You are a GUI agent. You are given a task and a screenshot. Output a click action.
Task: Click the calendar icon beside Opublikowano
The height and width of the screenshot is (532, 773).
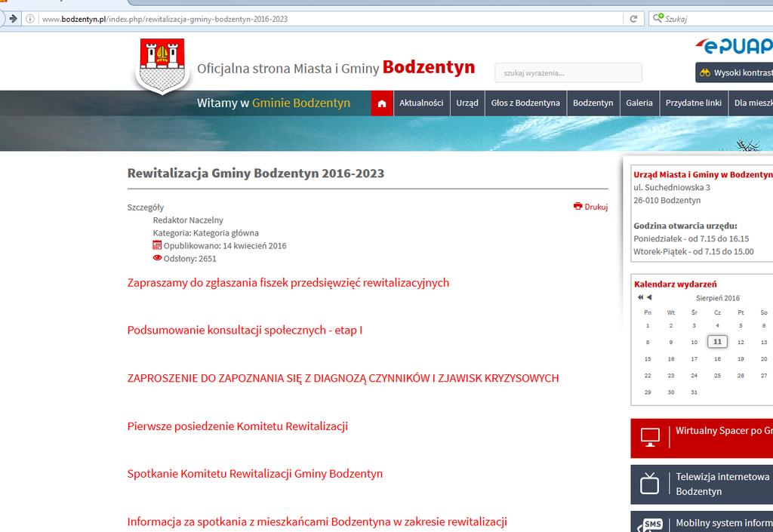157,244
